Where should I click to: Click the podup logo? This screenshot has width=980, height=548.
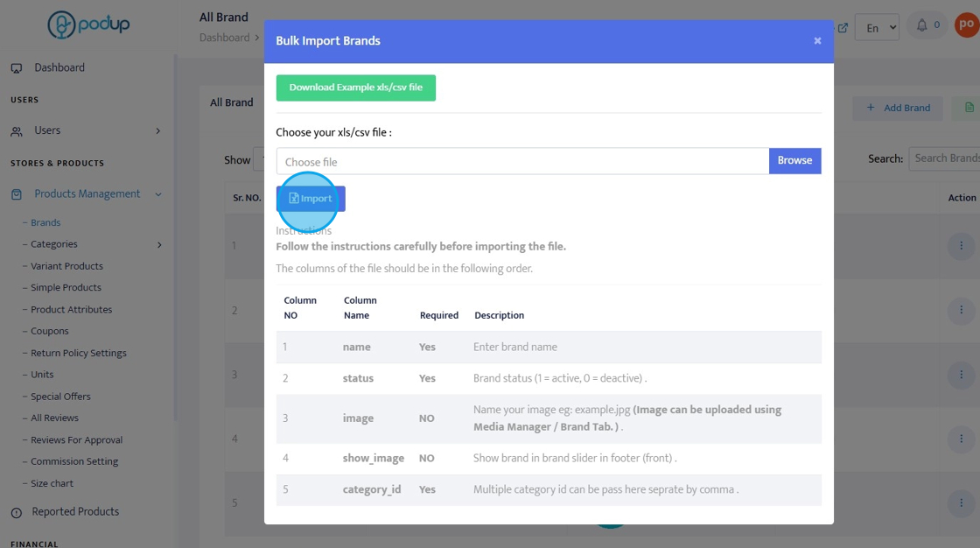pyautogui.click(x=88, y=25)
